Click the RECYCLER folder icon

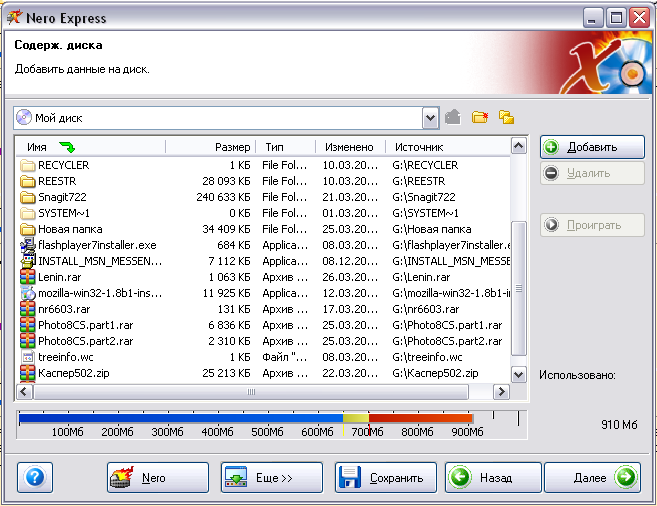coord(28,165)
